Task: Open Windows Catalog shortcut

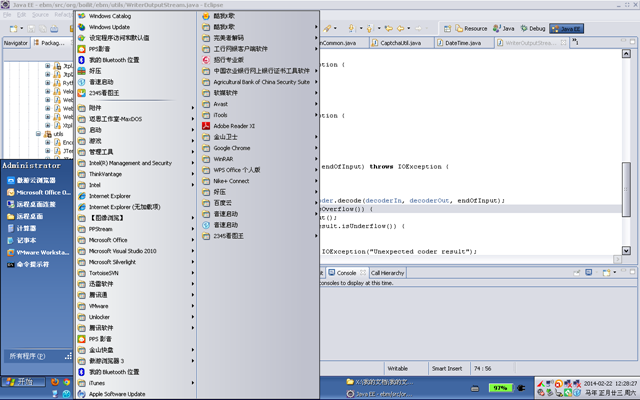Action: (110, 16)
